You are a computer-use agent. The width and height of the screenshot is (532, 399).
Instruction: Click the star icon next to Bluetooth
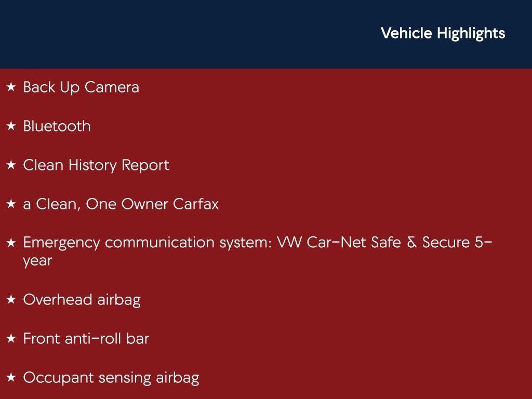tap(11, 126)
